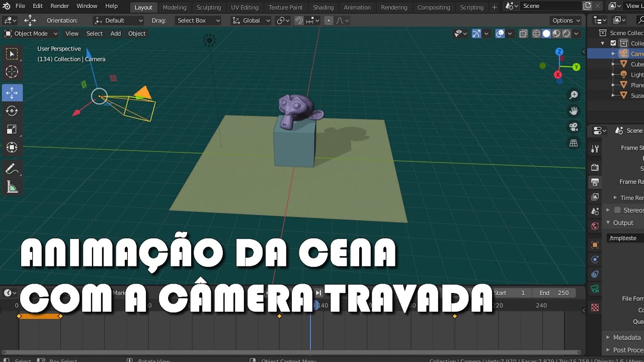Click the /tmp\teste output path field
The height and width of the screenshot is (362, 644).
click(x=625, y=238)
